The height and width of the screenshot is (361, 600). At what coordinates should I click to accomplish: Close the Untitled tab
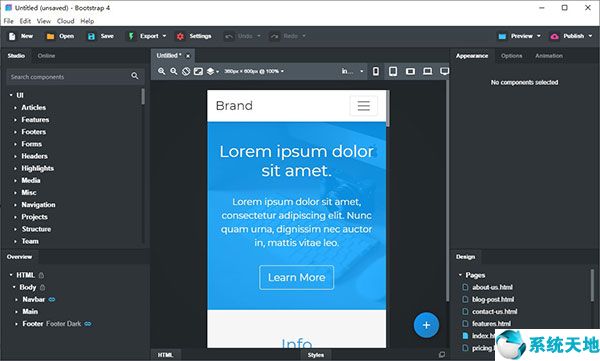[x=188, y=56]
